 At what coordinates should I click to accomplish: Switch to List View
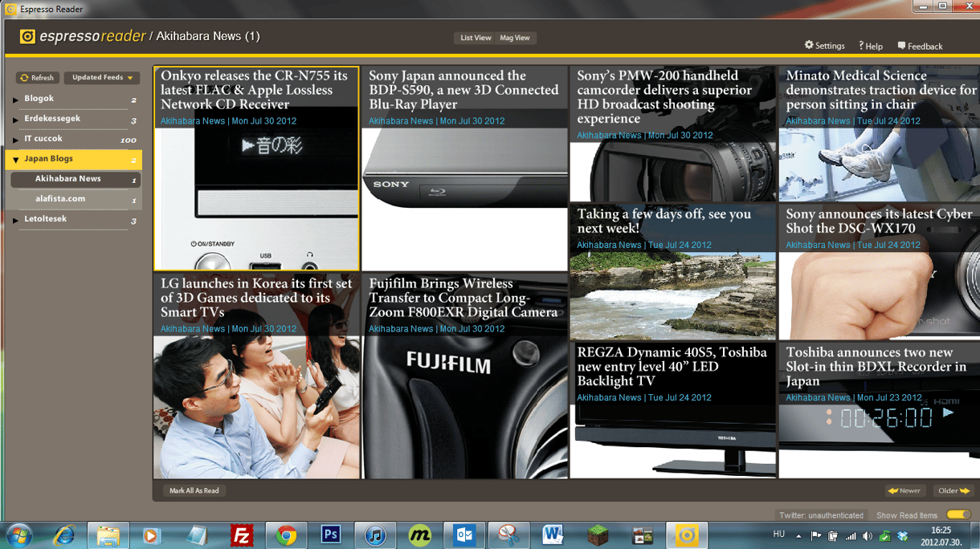click(x=476, y=38)
